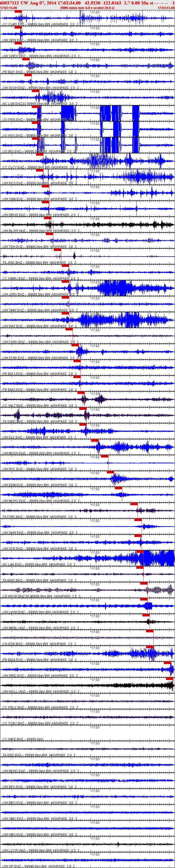This screenshot has width=175, height=868.
Task: Click the red pick marker on the UW WOLL trace
Action: point(169,678)
